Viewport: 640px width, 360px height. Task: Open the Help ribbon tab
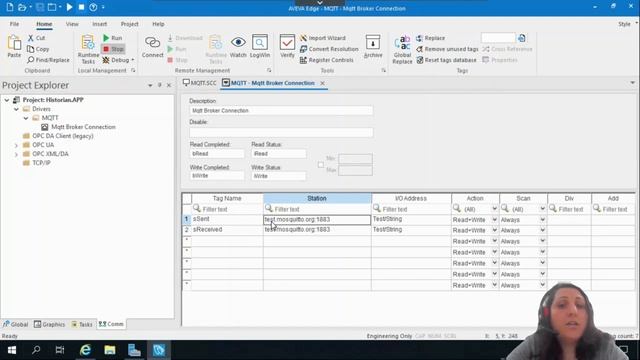[158, 24]
